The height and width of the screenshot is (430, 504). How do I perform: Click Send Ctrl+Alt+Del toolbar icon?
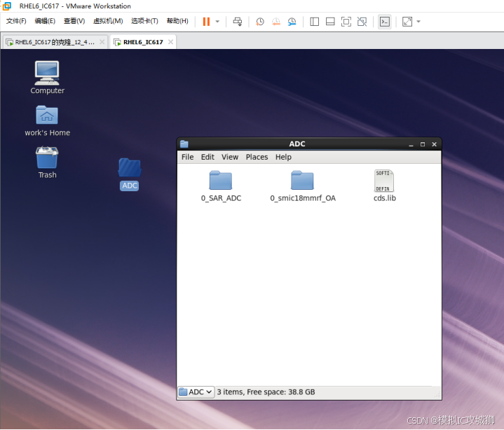pos(238,22)
